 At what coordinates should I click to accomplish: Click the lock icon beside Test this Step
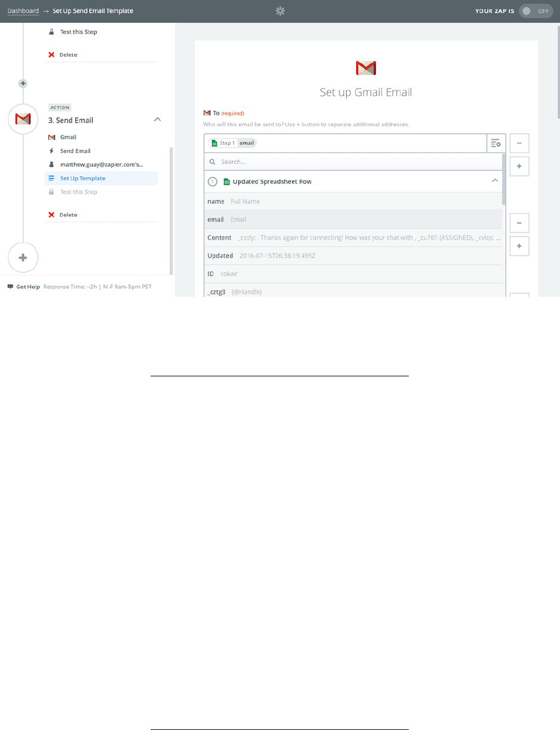(x=51, y=192)
